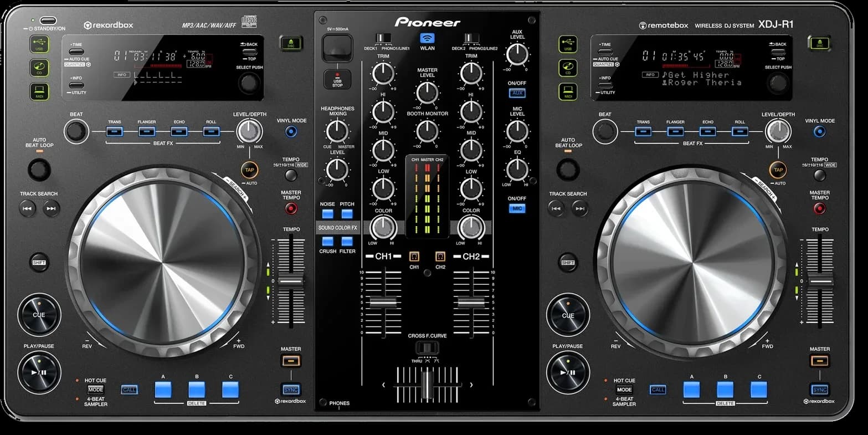The image size is (868, 435).
Task: Toggle Vinyl Mode on the left deck
Action: 291,131
